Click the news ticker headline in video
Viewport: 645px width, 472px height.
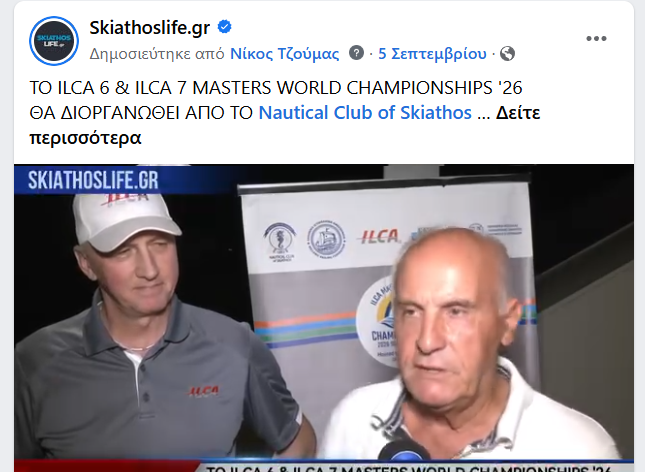point(407,468)
